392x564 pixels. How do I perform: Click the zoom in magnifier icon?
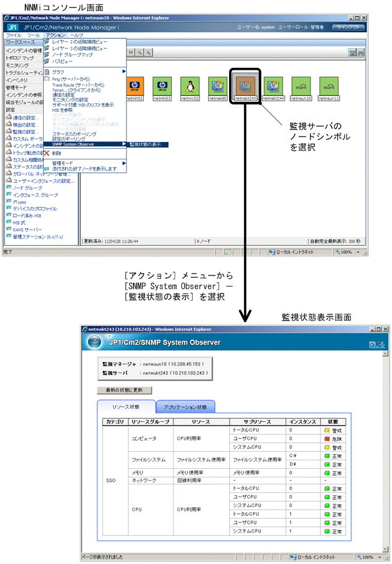(x=148, y=53)
